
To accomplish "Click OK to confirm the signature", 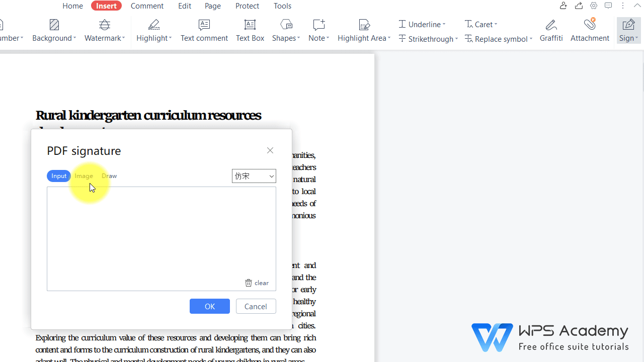I will click(209, 306).
